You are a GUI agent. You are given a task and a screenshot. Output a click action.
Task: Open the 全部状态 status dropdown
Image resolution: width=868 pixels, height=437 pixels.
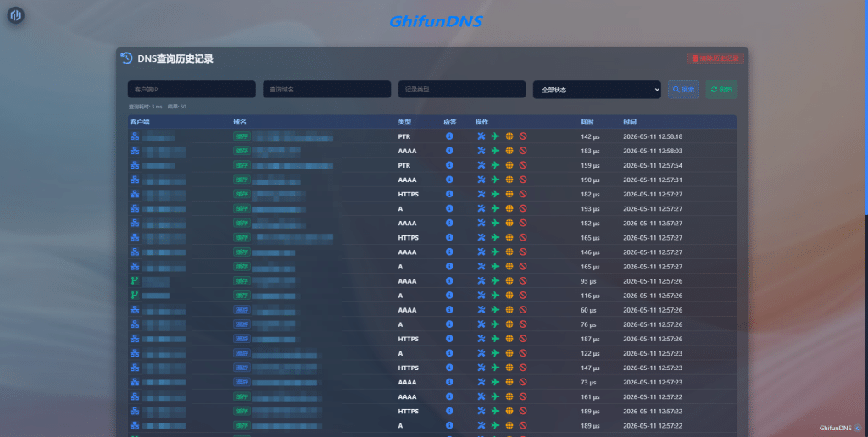(x=597, y=90)
